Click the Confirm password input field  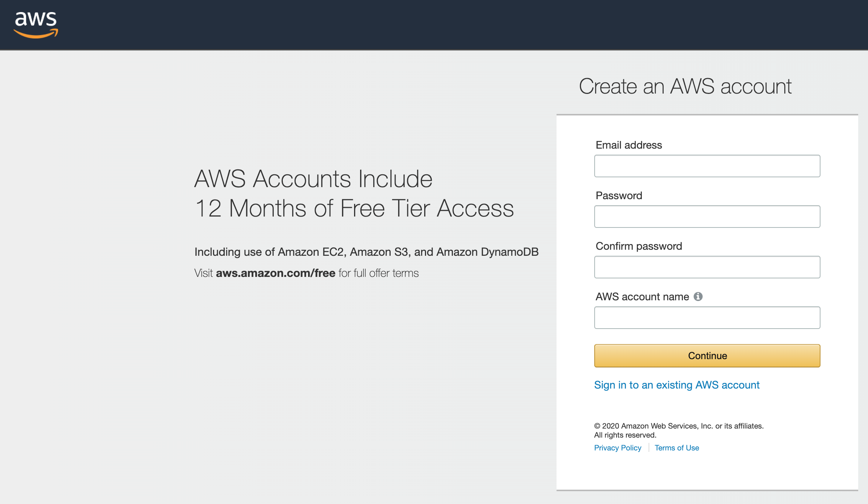[707, 267]
